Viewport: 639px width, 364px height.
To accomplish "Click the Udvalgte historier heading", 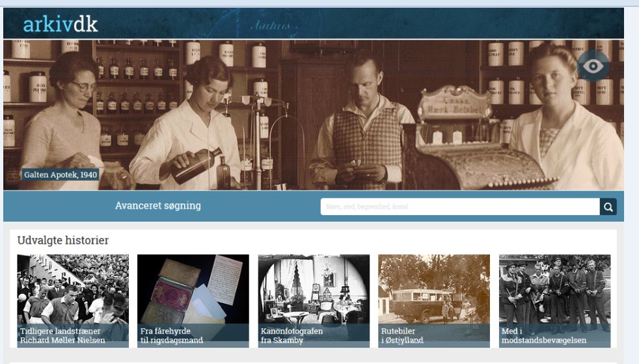I will tap(62, 240).
